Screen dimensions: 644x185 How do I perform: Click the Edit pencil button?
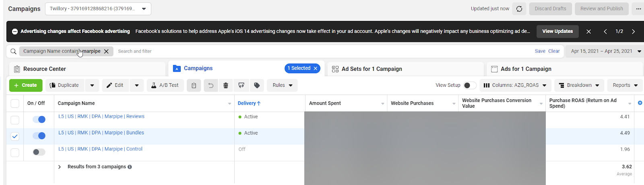116,85
